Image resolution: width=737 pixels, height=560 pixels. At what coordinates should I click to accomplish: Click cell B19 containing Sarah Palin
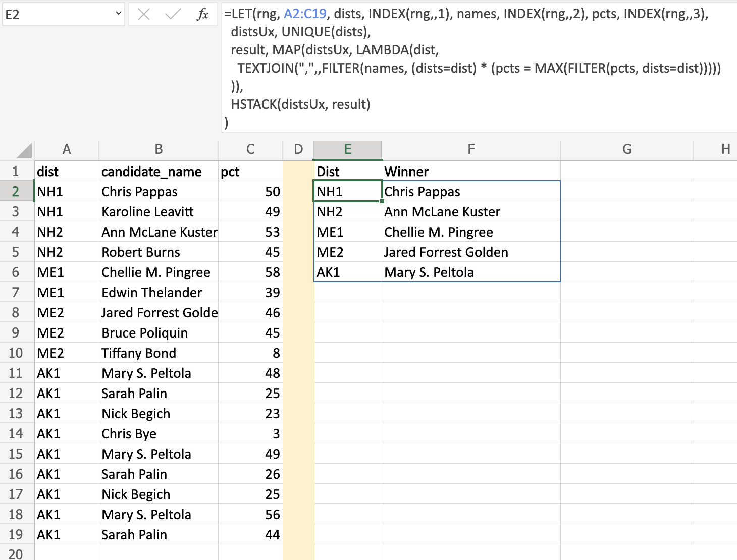(159, 535)
